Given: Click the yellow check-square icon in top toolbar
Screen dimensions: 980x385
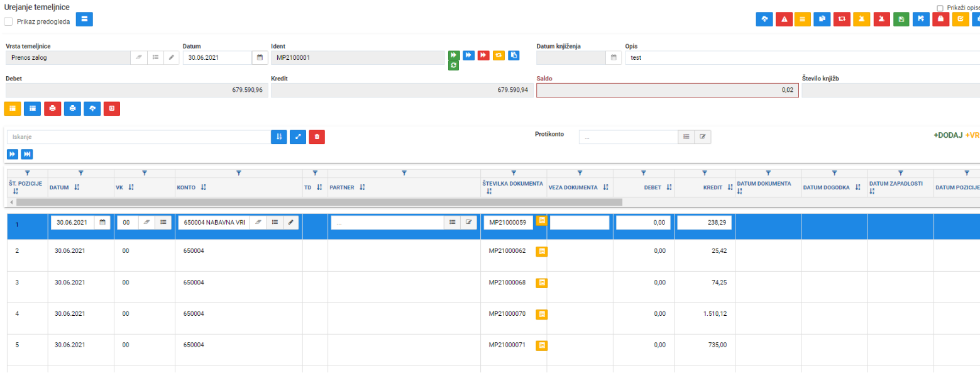Looking at the screenshot, I should click(x=960, y=19).
